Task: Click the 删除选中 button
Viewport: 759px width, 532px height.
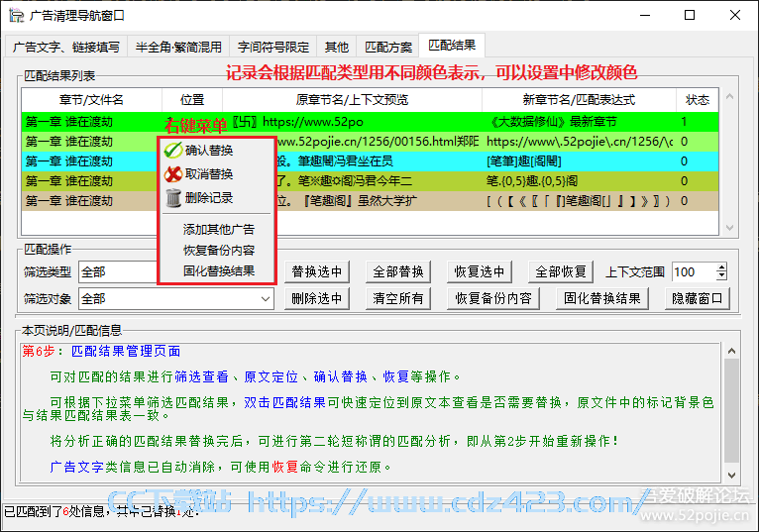Action: coord(316,298)
